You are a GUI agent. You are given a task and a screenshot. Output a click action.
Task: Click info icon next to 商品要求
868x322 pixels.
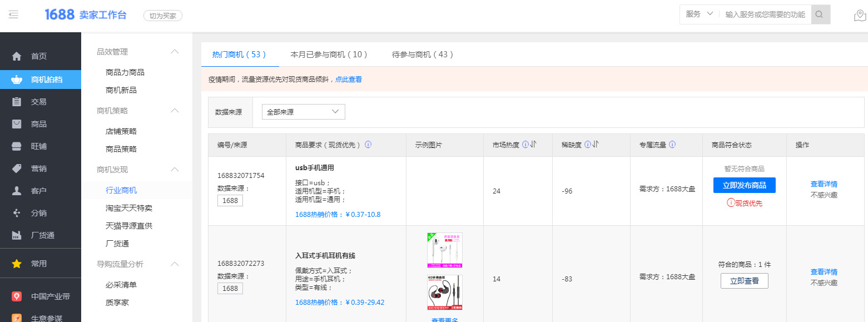coord(368,145)
